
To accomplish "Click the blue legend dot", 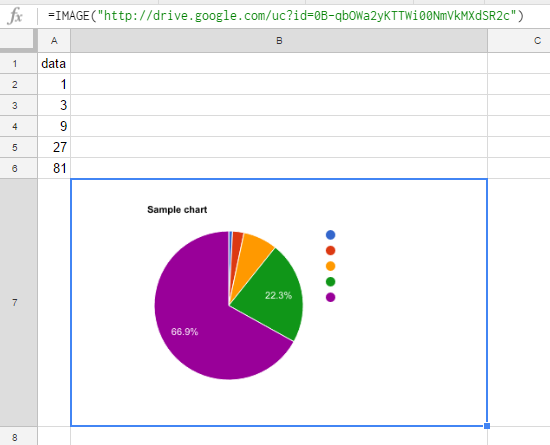I will pyautogui.click(x=330, y=235).
